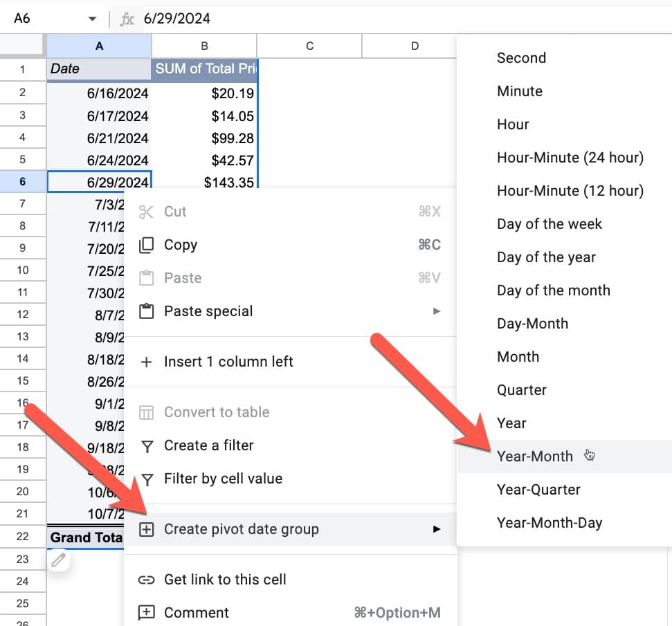Select the Quarter grouping option
The width and height of the screenshot is (672, 626).
(522, 390)
